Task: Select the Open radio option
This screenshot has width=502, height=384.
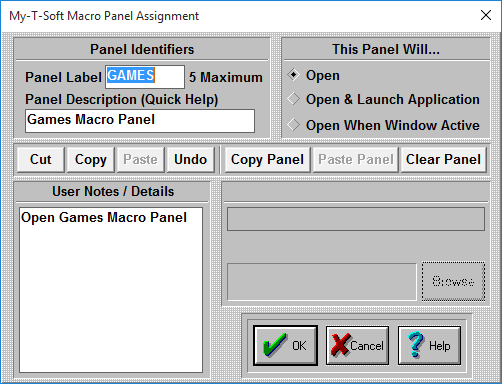Action: [x=313, y=75]
